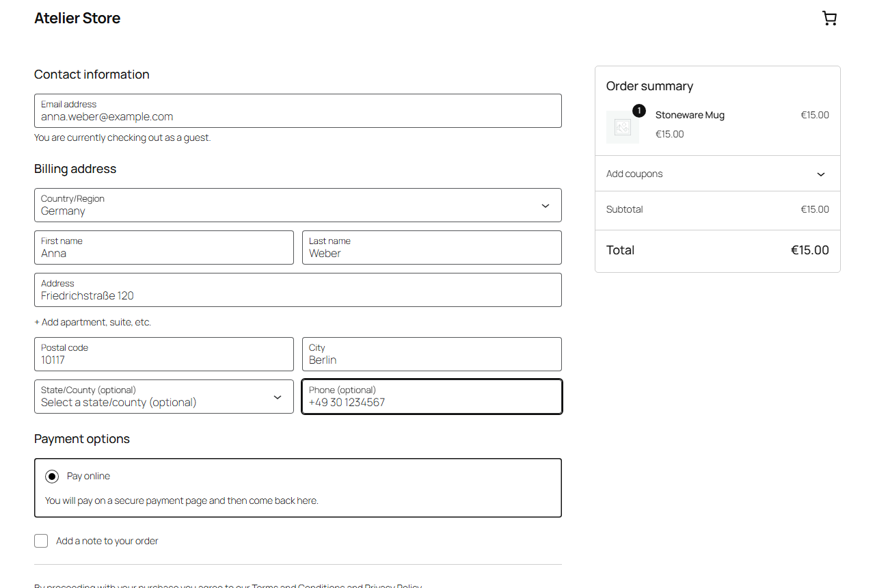Expand the Add coupons section
The height and width of the screenshot is (588, 875).
[x=718, y=174]
